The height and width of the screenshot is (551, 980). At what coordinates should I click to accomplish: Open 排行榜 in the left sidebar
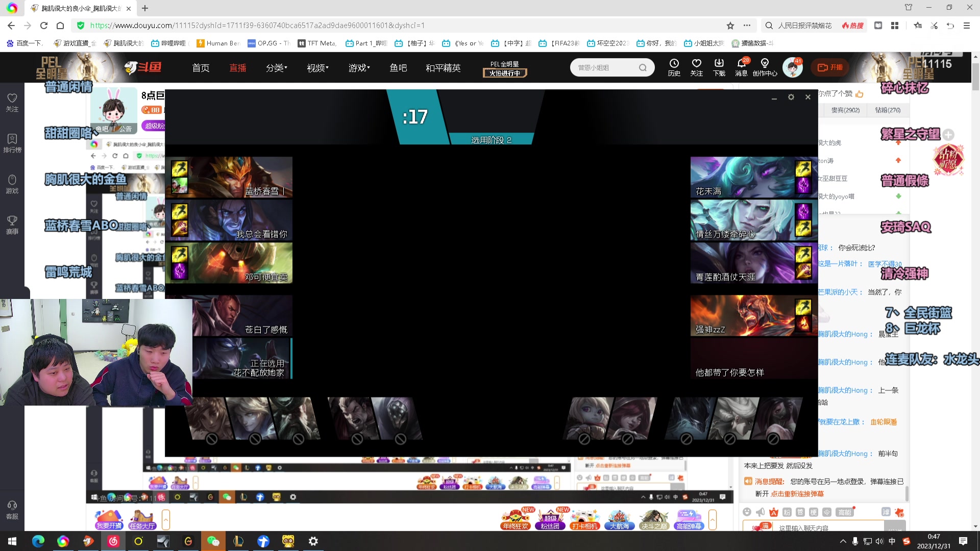click(12, 143)
